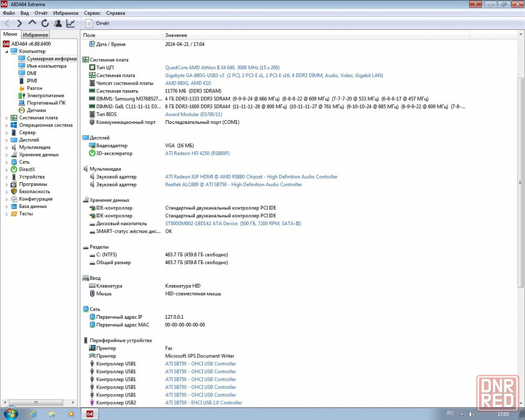Open the user manager icon in toolbar
The image size is (525, 420).
(58, 23)
